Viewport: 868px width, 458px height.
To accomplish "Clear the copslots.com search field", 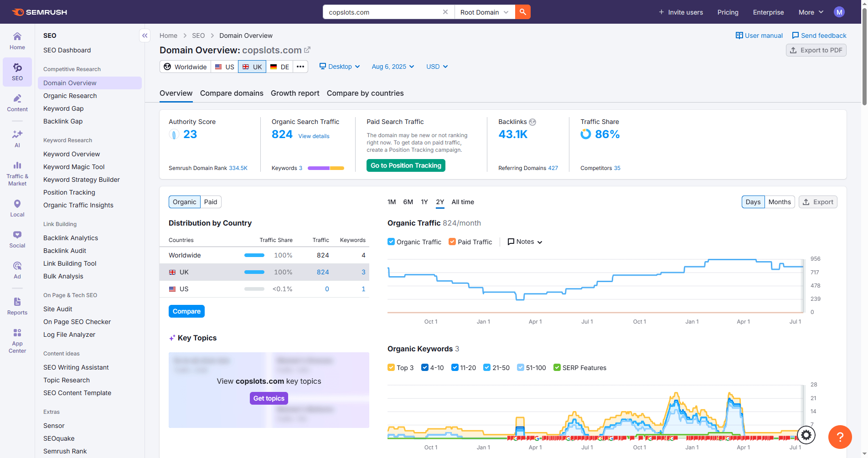I will (445, 12).
